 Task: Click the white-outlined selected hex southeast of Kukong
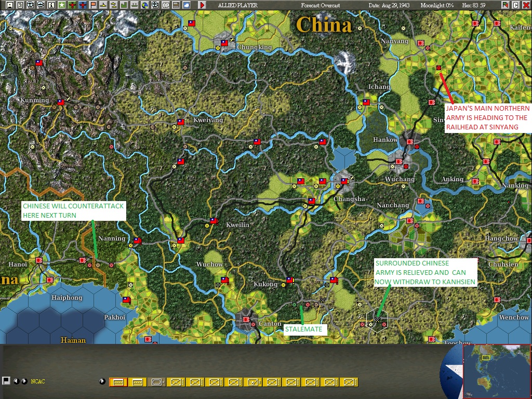click(x=377, y=320)
